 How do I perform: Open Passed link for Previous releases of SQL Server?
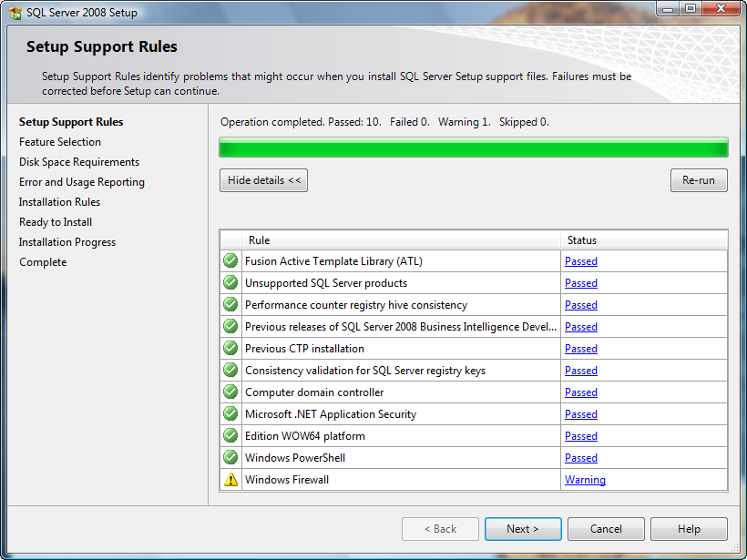click(x=580, y=327)
